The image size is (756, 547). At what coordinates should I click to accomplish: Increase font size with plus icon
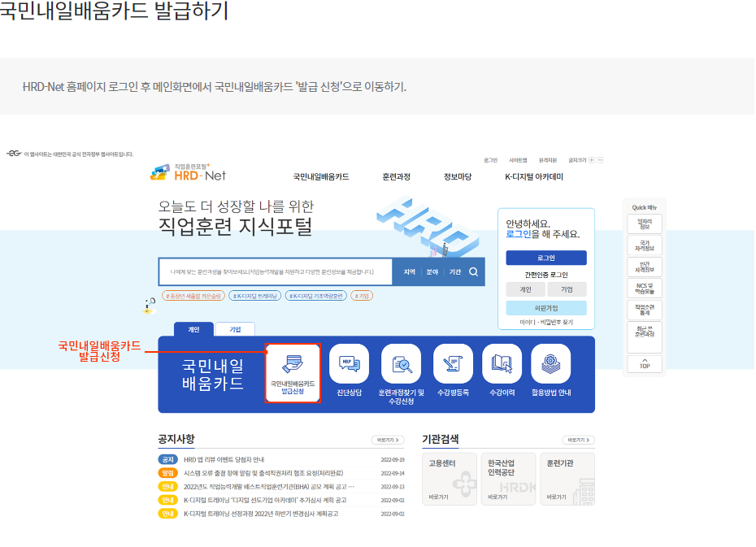[x=592, y=160]
